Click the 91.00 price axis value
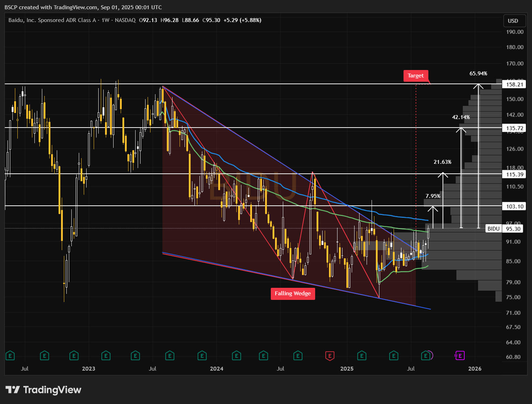 click(514, 242)
